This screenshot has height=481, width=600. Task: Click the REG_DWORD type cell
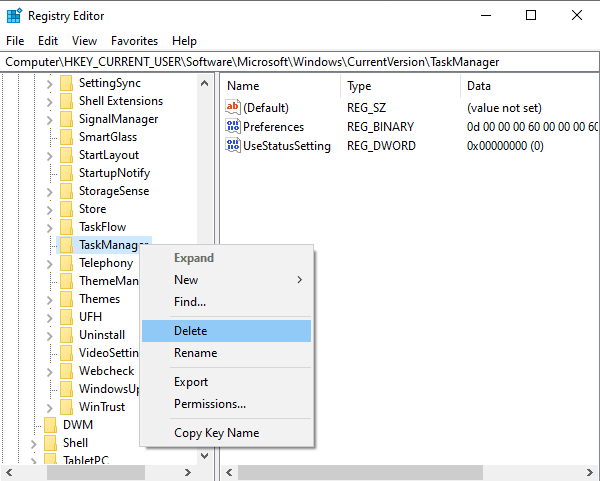click(x=381, y=146)
